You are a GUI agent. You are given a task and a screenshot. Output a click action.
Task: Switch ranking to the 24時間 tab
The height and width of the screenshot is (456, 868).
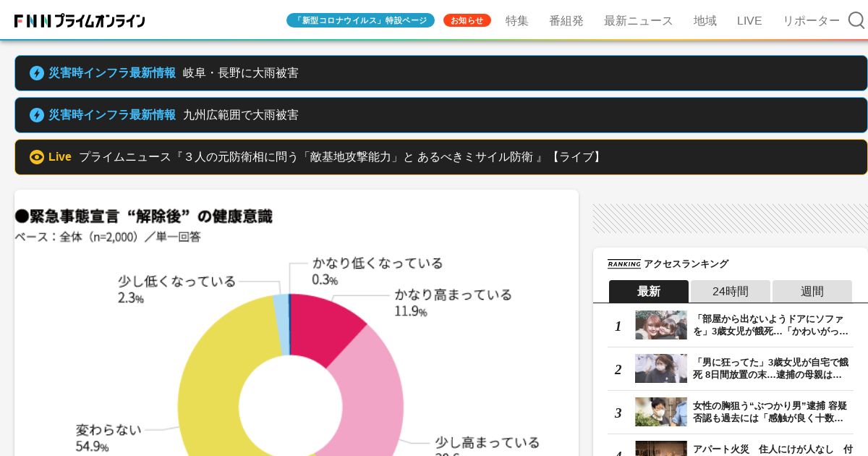(731, 291)
